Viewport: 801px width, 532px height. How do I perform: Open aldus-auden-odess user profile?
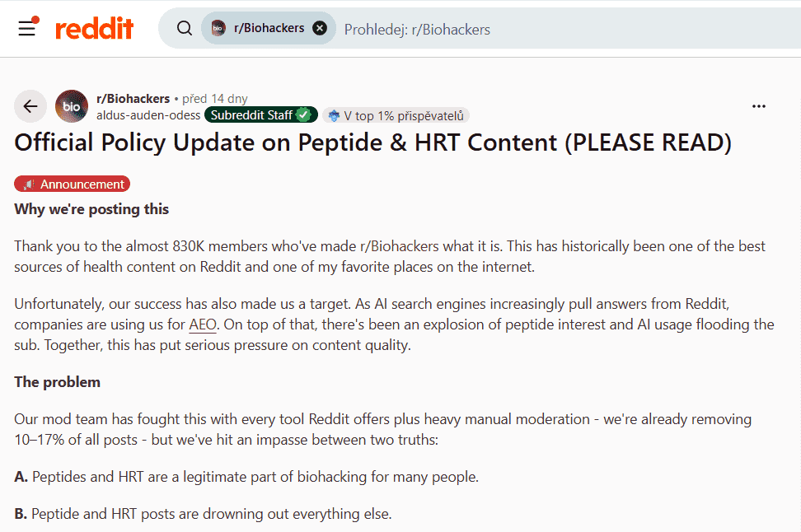coord(148,115)
